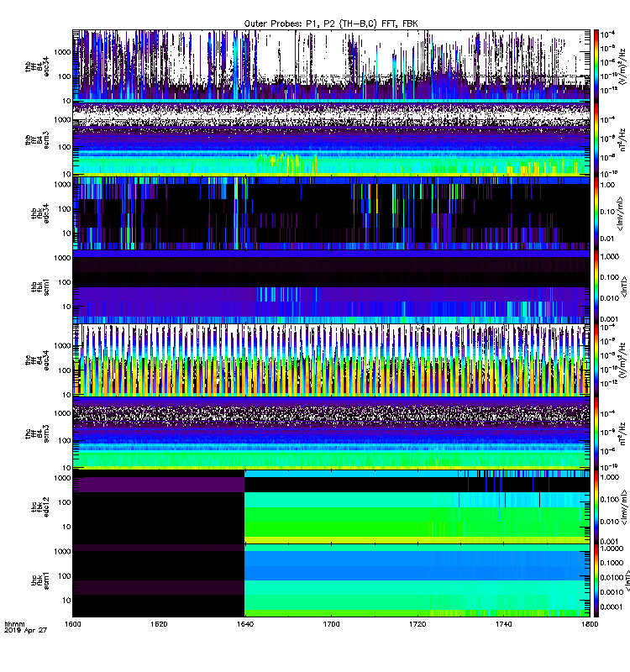The image size is (630, 672).
Task: Select the '1800' time axis label
Action: click(x=590, y=624)
